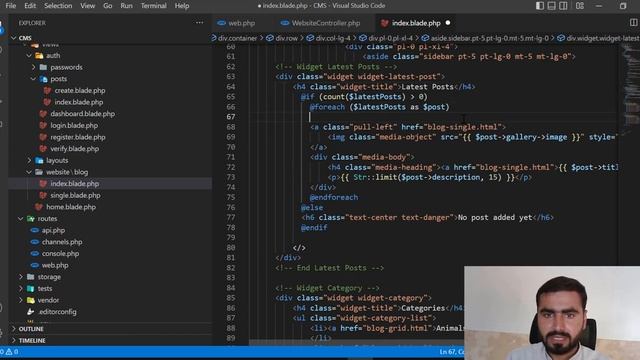Screen dimensions: 640x360
Task: Expand the OUTLINE section
Action: click(31, 329)
